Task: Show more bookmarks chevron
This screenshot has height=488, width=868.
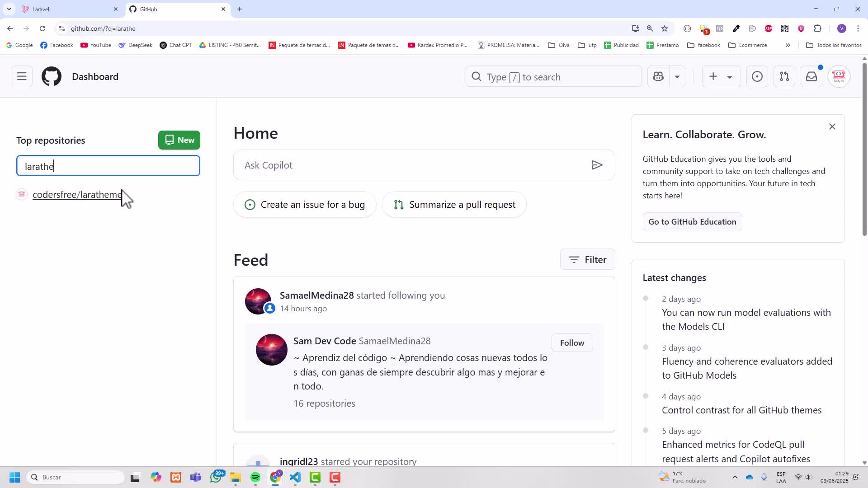Action: (x=788, y=45)
